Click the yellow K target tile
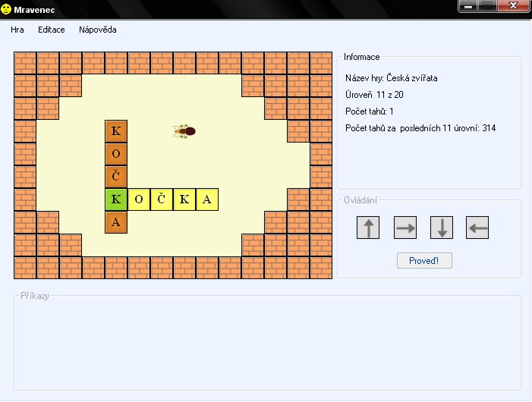 click(x=184, y=199)
